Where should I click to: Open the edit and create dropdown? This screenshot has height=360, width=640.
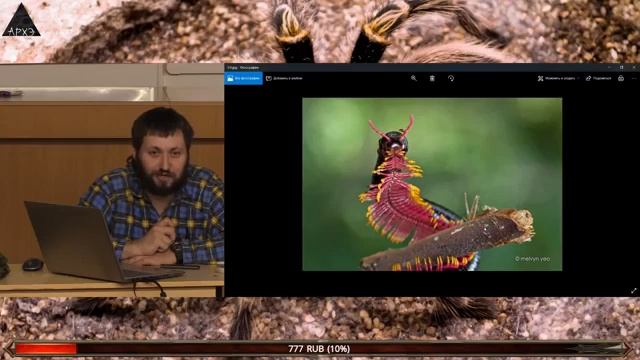558,78
